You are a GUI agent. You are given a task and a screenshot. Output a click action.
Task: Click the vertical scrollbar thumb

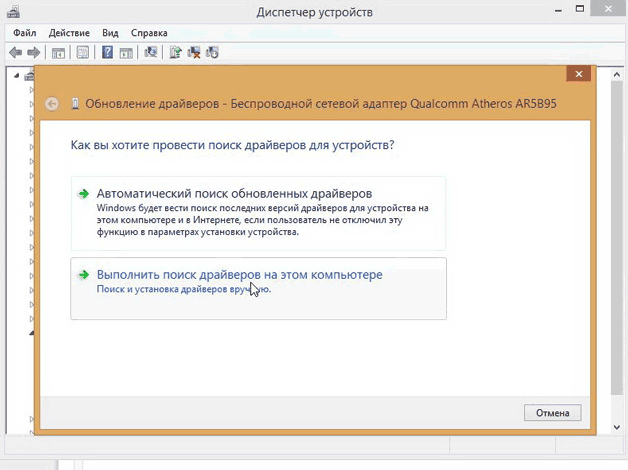pos(617,238)
